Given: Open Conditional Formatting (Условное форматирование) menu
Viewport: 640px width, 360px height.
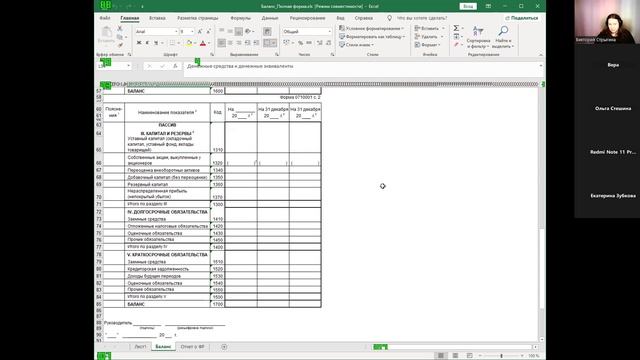Looking at the screenshot, I should (371, 28).
